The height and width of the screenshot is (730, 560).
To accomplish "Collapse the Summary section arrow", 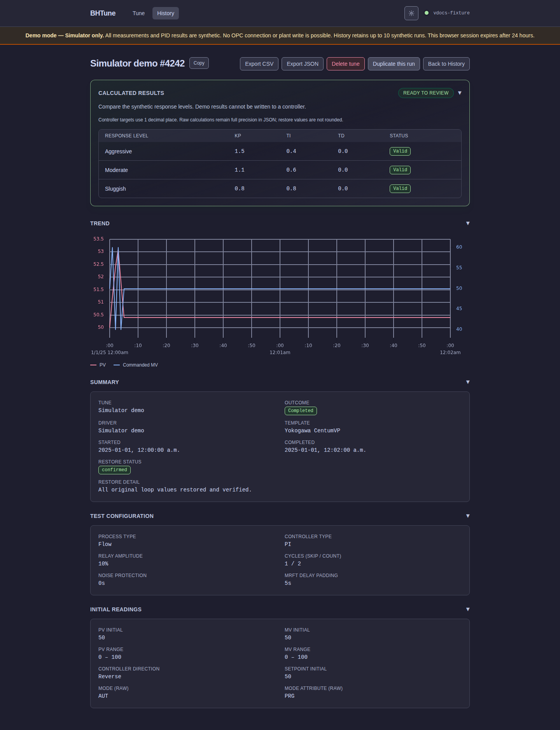I will [x=468, y=382].
